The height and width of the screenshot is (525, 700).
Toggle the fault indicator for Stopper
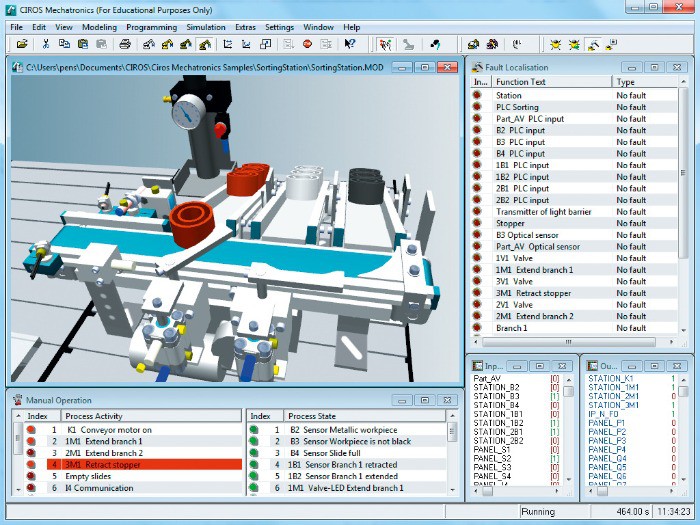click(478, 223)
